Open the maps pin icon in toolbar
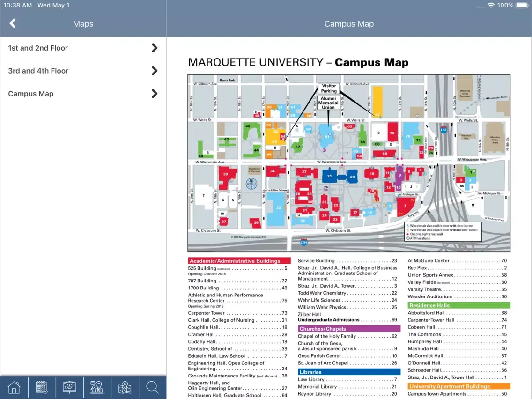The width and height of the screenshot is (532, 399). (125, 387)
